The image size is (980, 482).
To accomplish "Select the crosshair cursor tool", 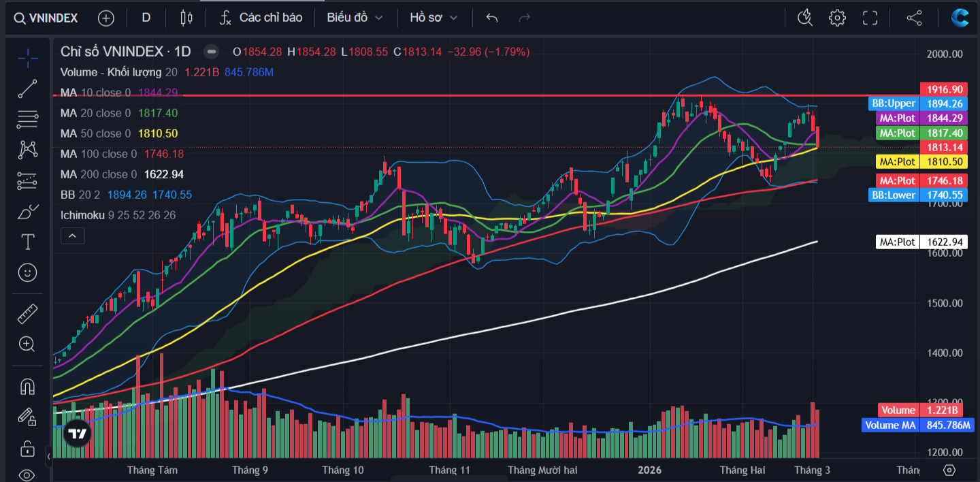I will [x=27, y=59].
